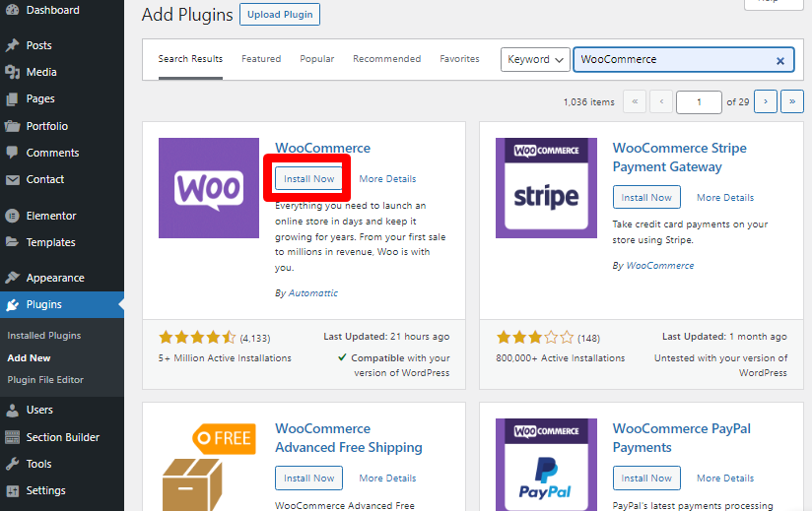Open the Keyword search type dropdown
The width and height of the screenshot is (812, 511).
pos(535,59)
